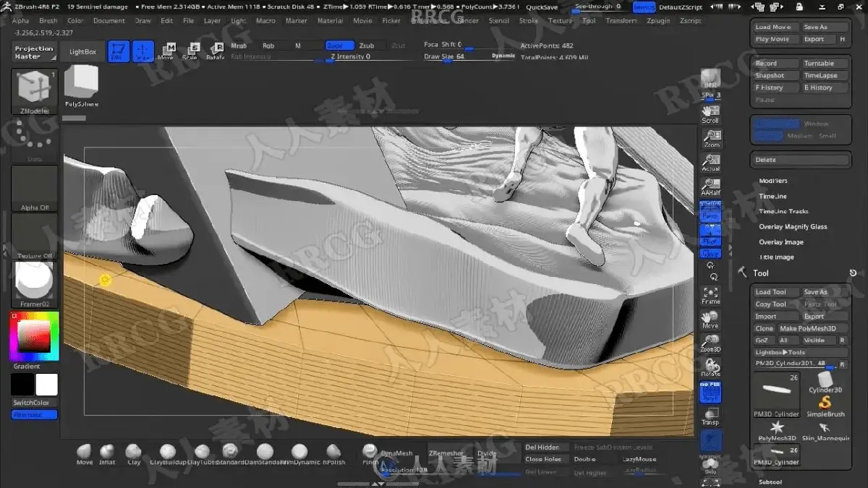Viewport: 868px width, 488px height.
Task: Select the Move brush on bottom shelf
Action: pos(85,454)
